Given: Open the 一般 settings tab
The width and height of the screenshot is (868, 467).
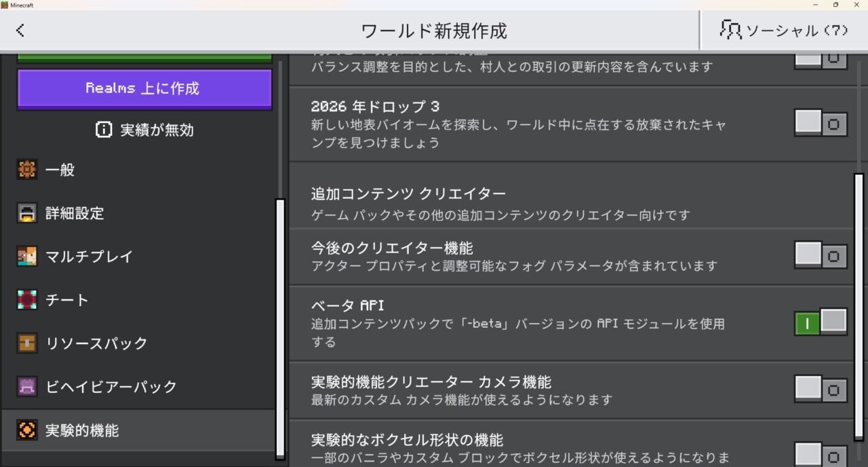Looking at the screenshot, I should pos(138,170).
